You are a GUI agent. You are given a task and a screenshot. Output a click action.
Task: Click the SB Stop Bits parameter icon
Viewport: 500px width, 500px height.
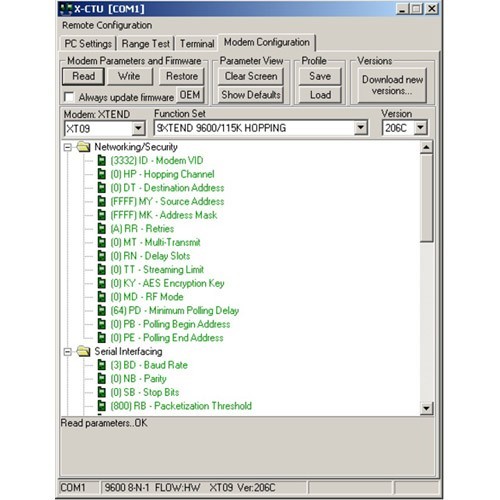pyautogui.click(x=102, y=392)
